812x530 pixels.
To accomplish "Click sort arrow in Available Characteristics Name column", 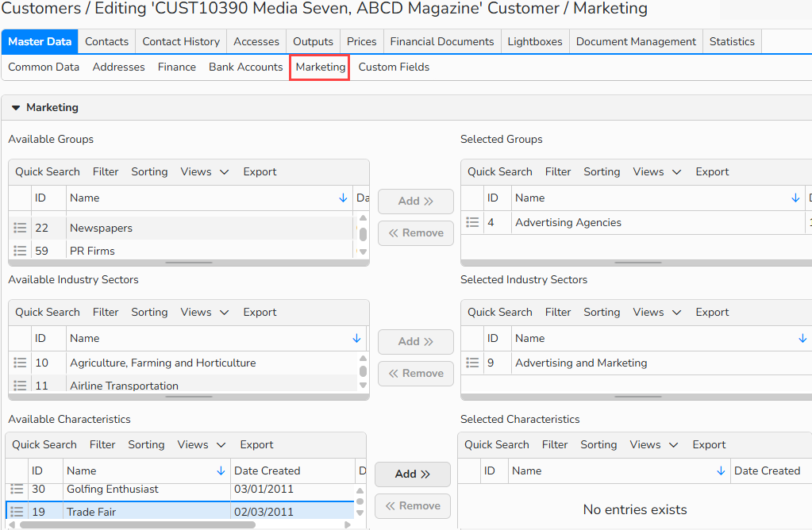I will tap(221, 471).
